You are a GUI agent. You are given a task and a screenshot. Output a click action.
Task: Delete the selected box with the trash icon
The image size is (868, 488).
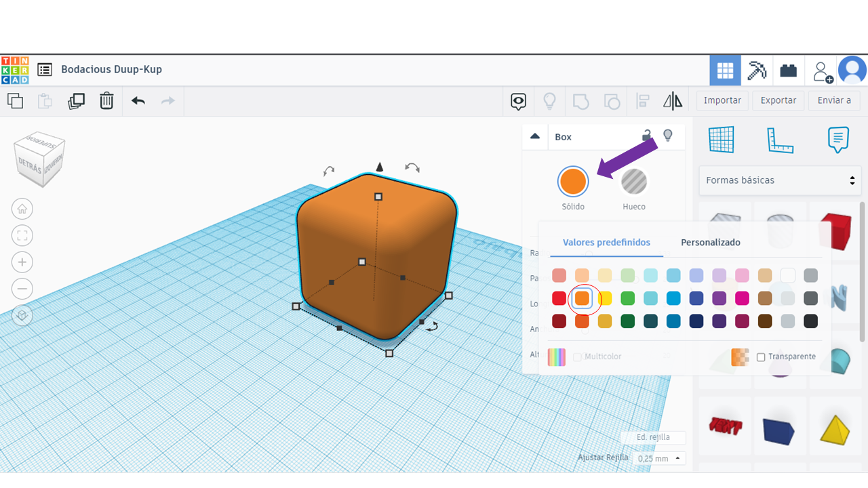[x=106, y=101]
